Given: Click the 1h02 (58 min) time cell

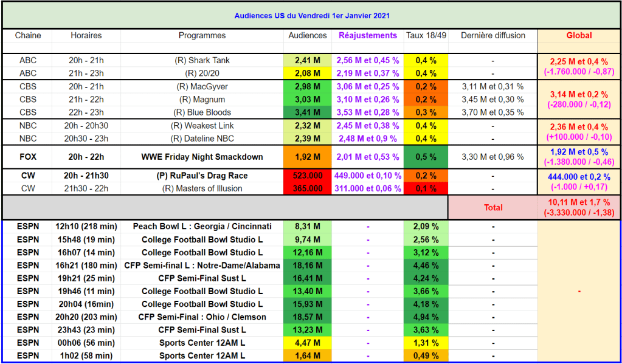Looking at the screenshot, I should [x=86, y=355].
